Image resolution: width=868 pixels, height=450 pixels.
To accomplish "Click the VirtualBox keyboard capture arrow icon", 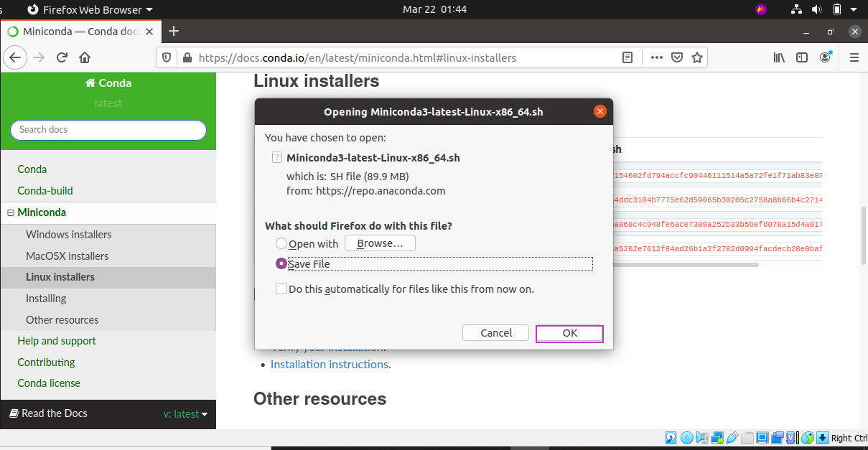I will point(823,438).
